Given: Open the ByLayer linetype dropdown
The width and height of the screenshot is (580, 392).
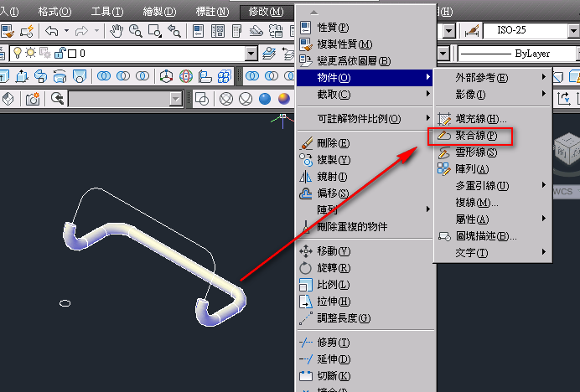Looking at the screenshot, I should (578, 54).
